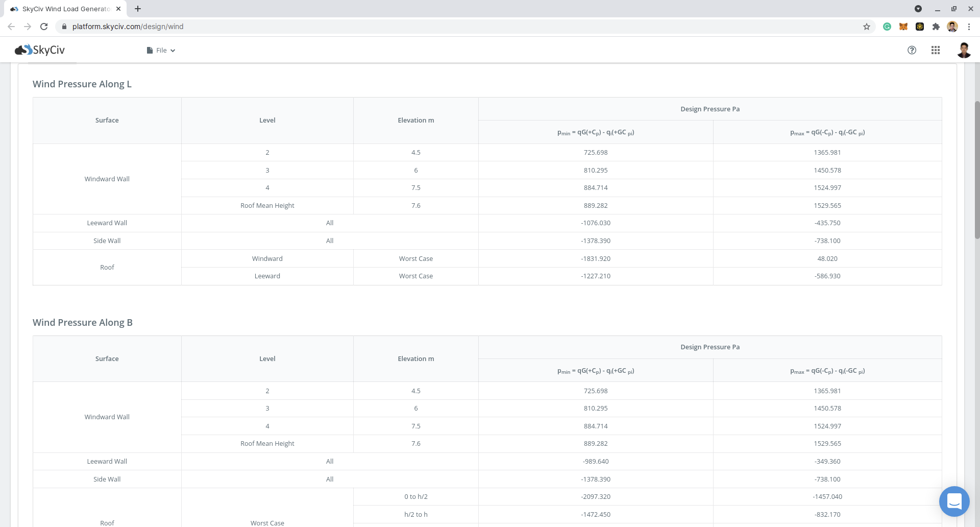Close the SkyCiv Wind Load Generator tab
The height and width of the screenshot is (527, 980).
pyautogui.click(x=118, y=9)
